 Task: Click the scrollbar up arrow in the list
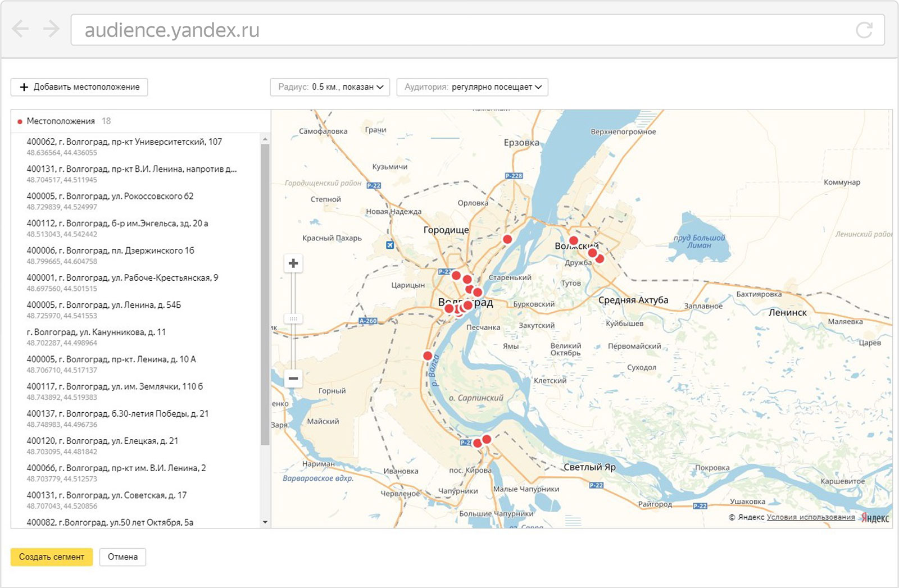[x=265, y=138]
